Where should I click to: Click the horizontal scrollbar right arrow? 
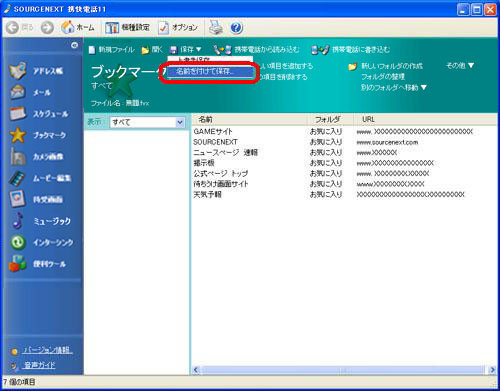[492, 370]
